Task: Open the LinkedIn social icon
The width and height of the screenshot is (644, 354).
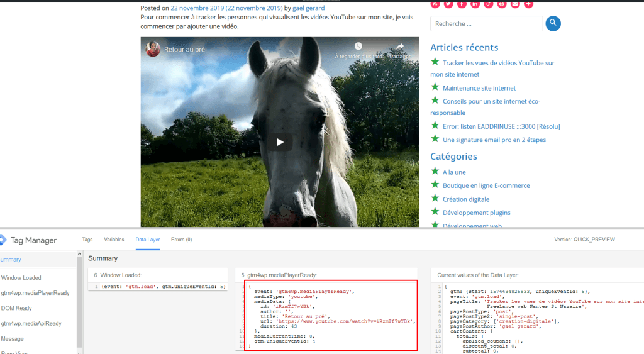Action: pos(475,4)
